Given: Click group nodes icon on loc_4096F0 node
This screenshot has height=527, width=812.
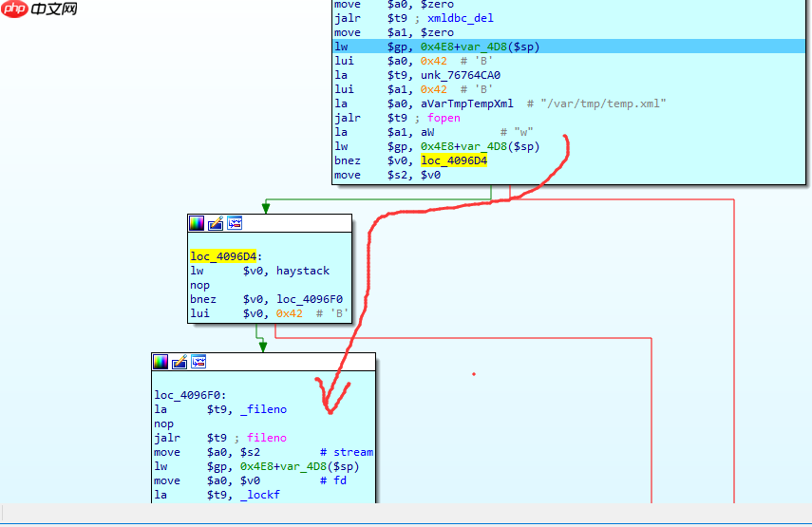Looking at the screenshot, I should point(198,362).
